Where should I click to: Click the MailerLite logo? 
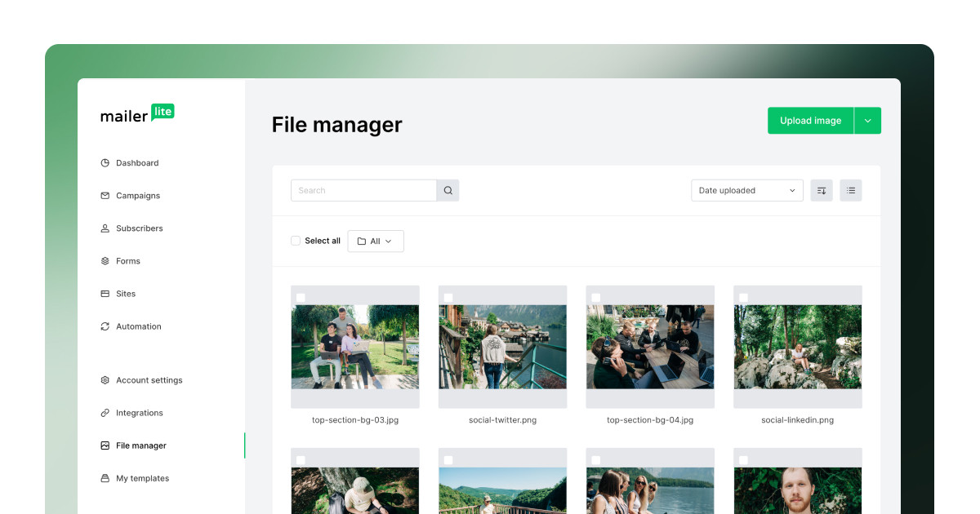[x=137, y=114]
